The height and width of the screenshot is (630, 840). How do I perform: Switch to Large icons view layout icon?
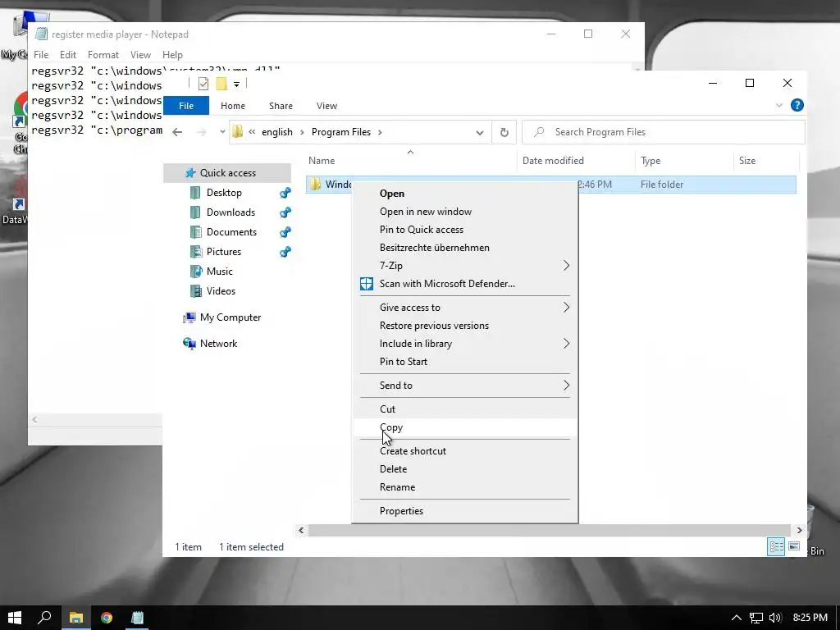click(794, 546)
